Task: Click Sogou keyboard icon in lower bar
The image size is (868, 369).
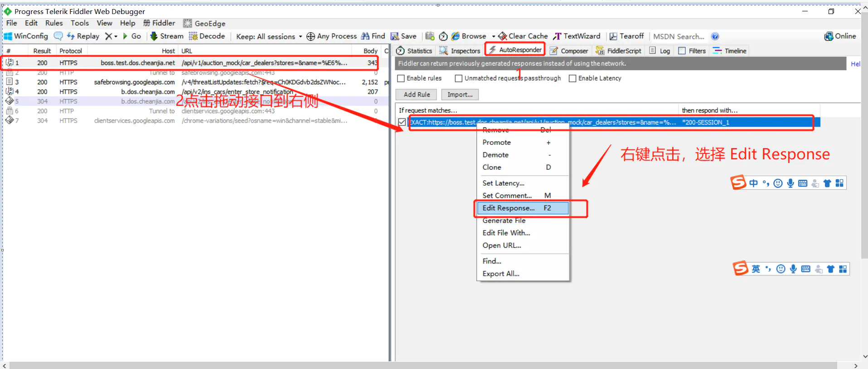Action: point(805,269)
